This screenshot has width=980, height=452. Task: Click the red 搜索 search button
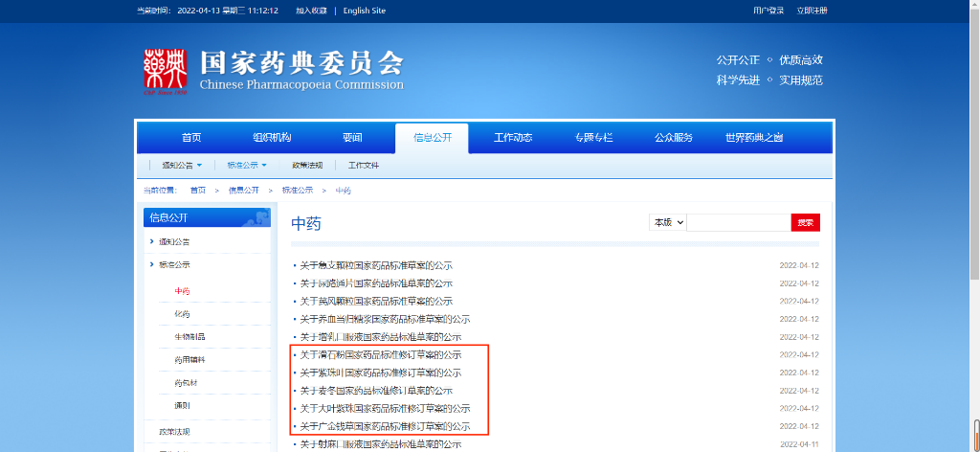(x=805, y=222)
